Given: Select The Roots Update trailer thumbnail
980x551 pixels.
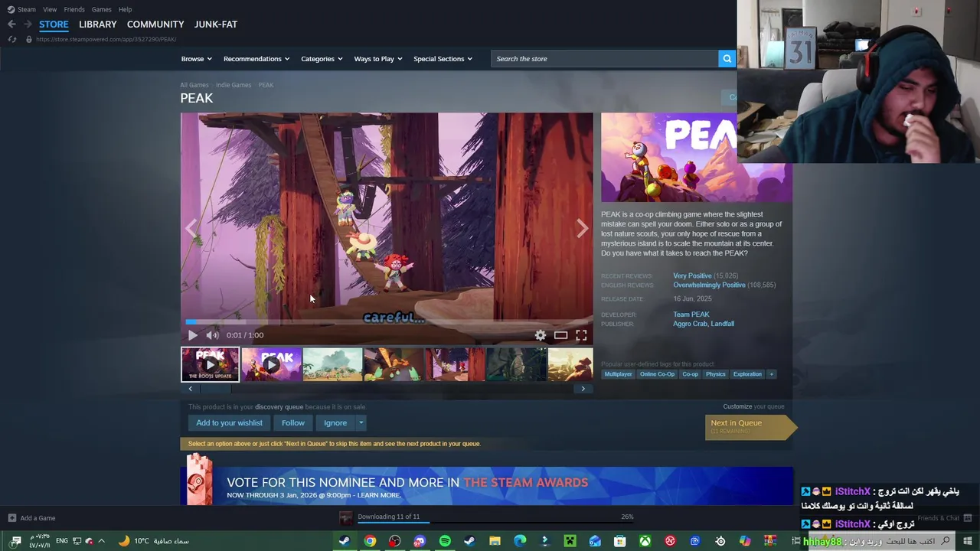Looking at the screenshot, I should pos(210,365).
